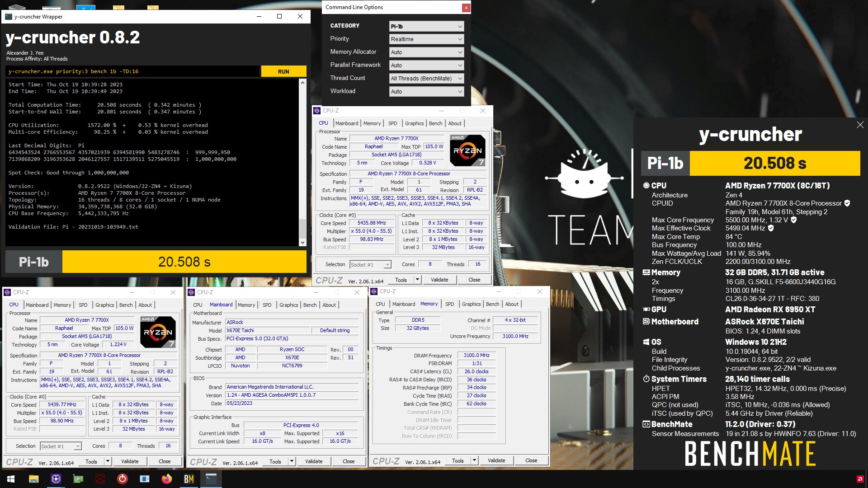Click the y-cruncher.exe command line field
Image resolution: width=868 pixels, height=488 pixels.
point(133,71)
